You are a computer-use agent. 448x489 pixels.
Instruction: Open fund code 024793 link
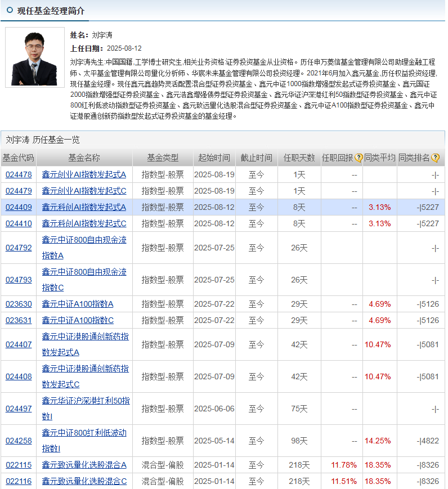(x=19, y=280)
